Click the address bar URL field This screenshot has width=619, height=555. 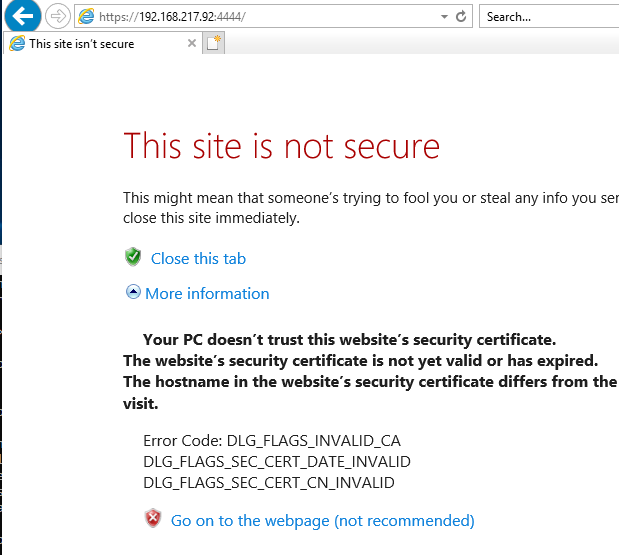[260, 17]
